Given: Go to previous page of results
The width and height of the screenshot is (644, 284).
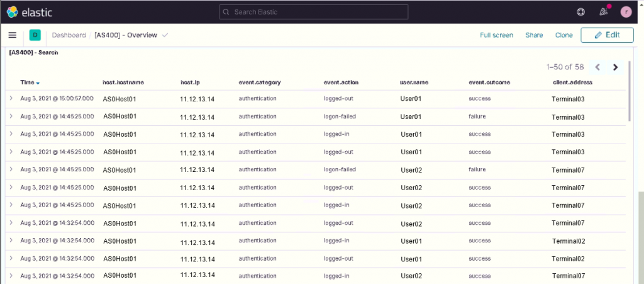Looking at the screenshot, I should (x=597, y=67).
